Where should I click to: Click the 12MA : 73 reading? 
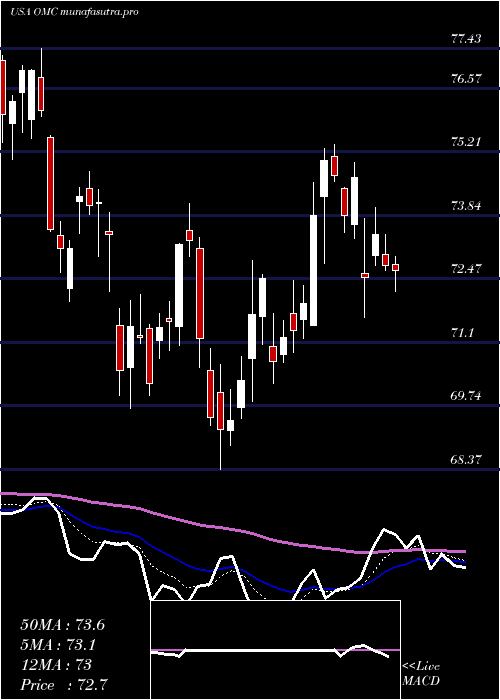coord(56,665)
